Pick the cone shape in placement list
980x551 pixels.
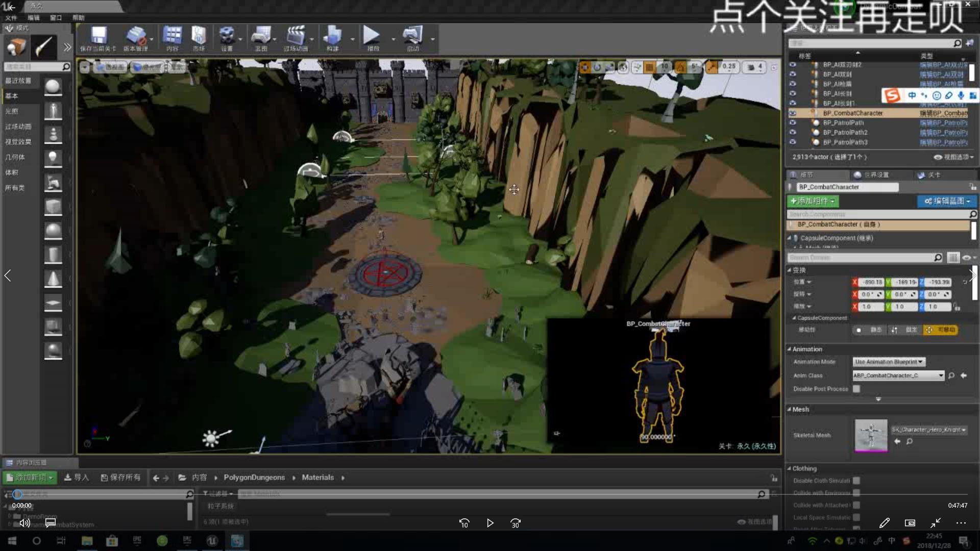point(53,279)
